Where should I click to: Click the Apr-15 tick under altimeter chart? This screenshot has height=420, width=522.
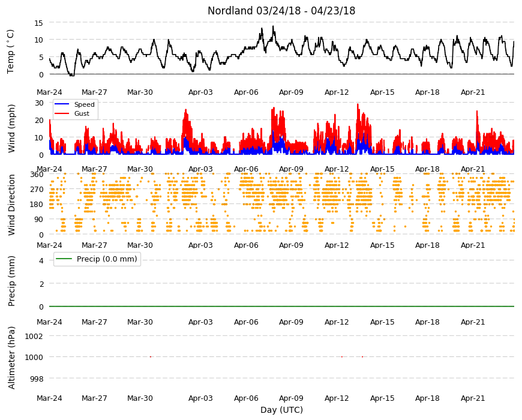[382, 398]
